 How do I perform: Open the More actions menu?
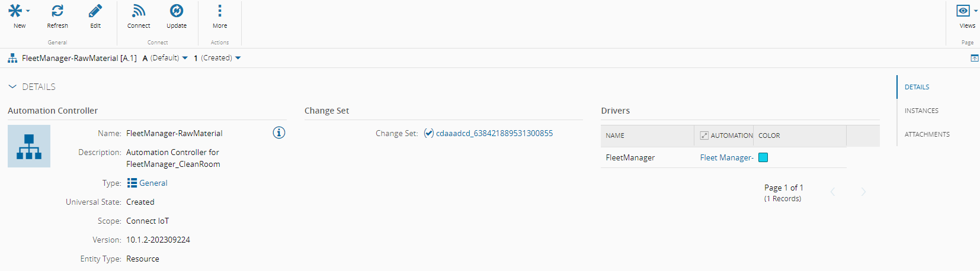[220, 11]
